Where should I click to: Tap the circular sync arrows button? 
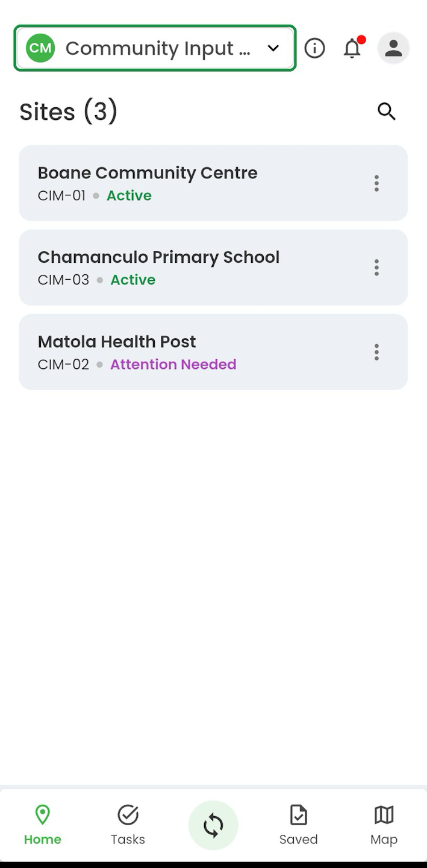click(213, 825)
